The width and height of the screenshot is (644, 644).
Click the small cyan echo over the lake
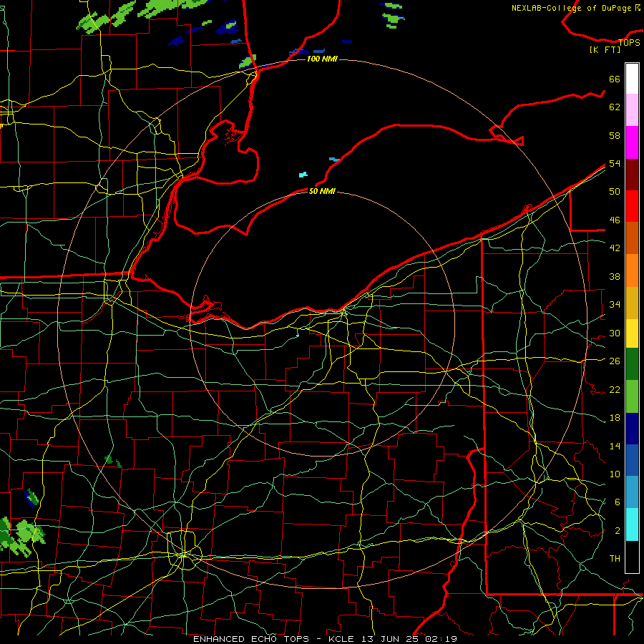pyautogui.click(x=303, y=175)
